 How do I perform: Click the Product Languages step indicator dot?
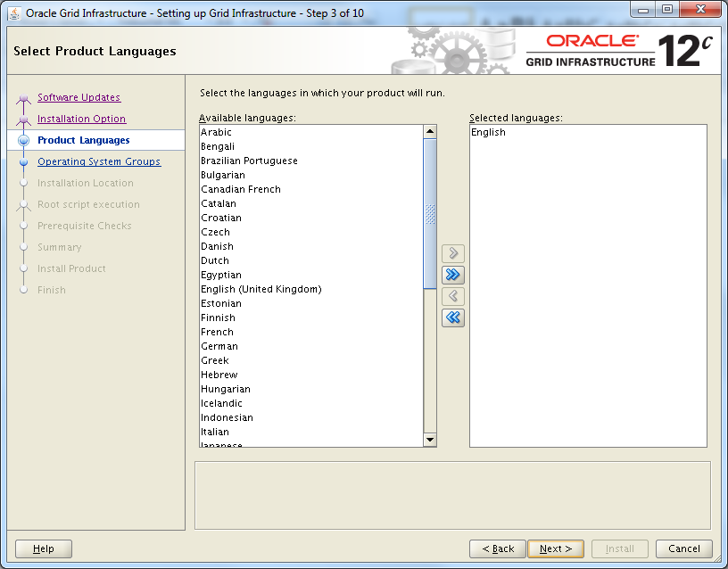click(x=22, y=140)
